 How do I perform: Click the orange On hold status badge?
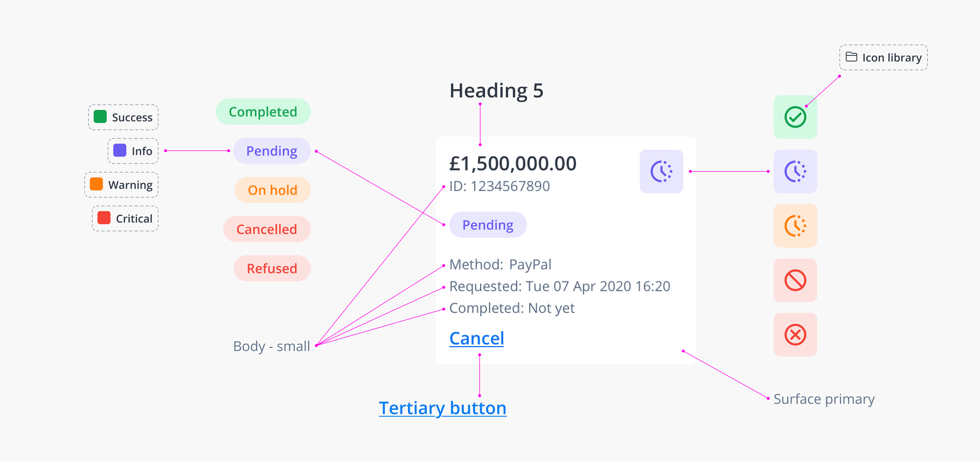[272, 190]
